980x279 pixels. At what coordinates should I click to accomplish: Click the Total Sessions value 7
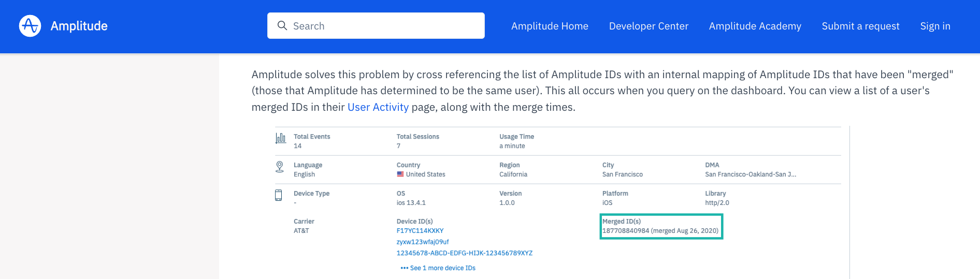pyautogui.click(x=399, y=146)
